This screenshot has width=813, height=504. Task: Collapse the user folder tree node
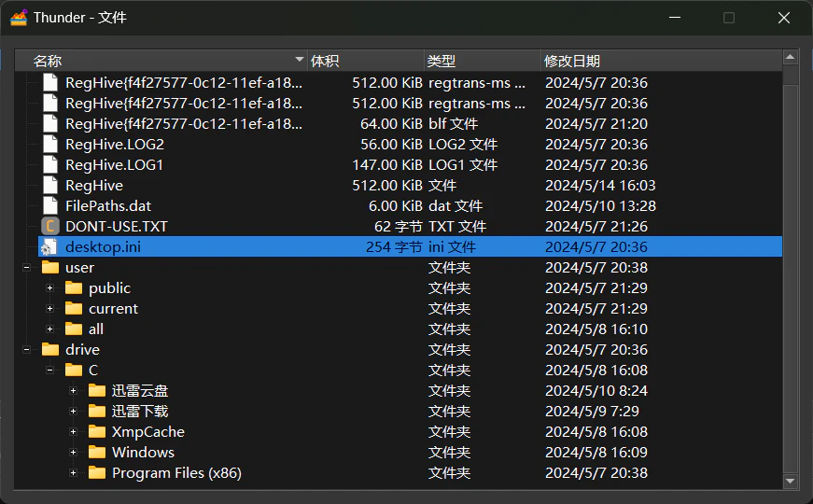(26, 268)
